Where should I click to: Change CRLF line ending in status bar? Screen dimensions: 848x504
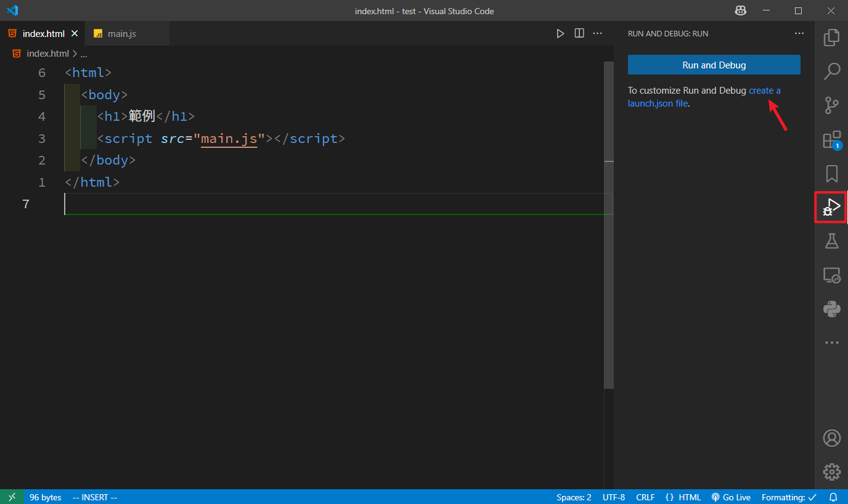click(645, 497)
